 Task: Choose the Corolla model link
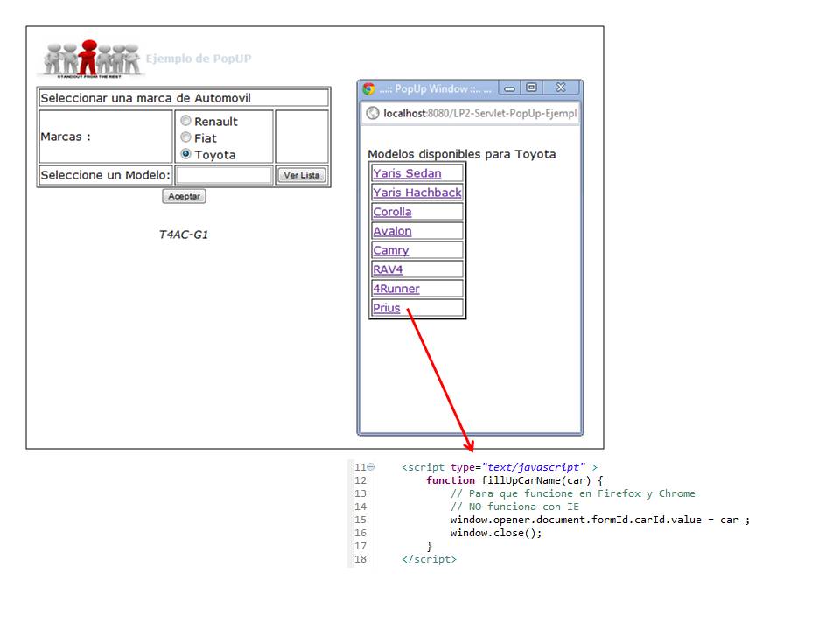[392, 212]
